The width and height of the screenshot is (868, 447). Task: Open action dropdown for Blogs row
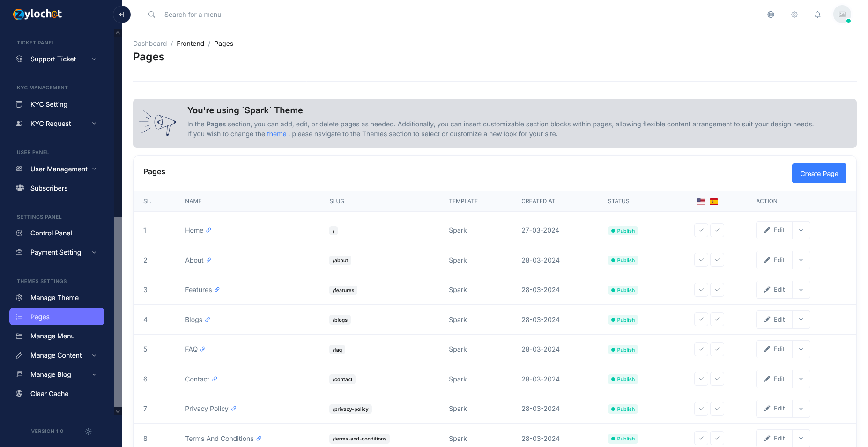pyautogui.click(x=801, y=320)
